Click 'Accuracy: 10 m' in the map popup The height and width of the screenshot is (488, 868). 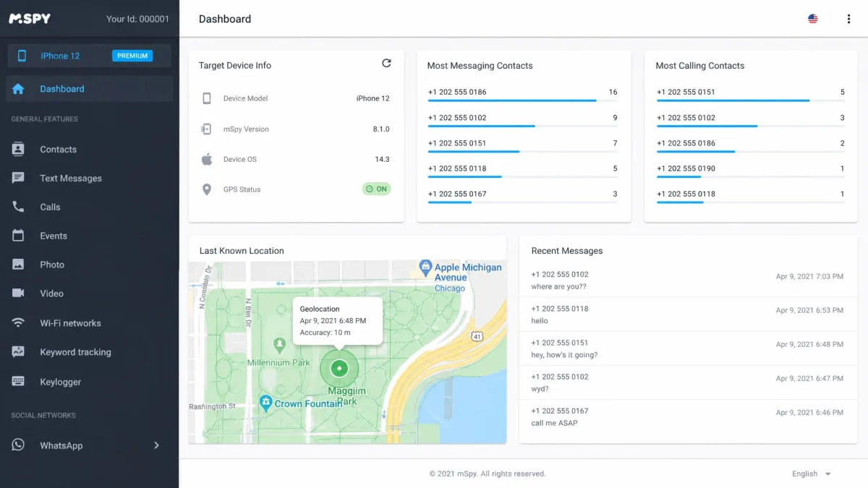[x=325, y=333]
